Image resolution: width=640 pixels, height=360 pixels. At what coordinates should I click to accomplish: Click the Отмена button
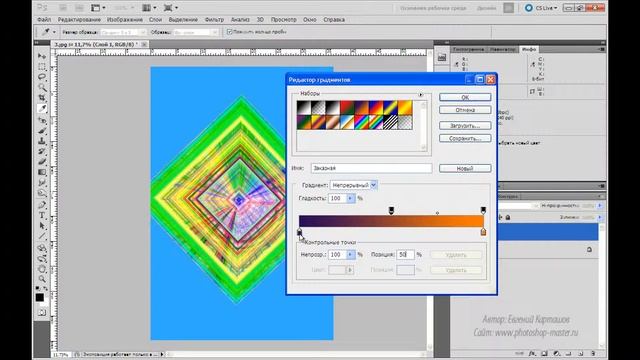pos(465,110)
